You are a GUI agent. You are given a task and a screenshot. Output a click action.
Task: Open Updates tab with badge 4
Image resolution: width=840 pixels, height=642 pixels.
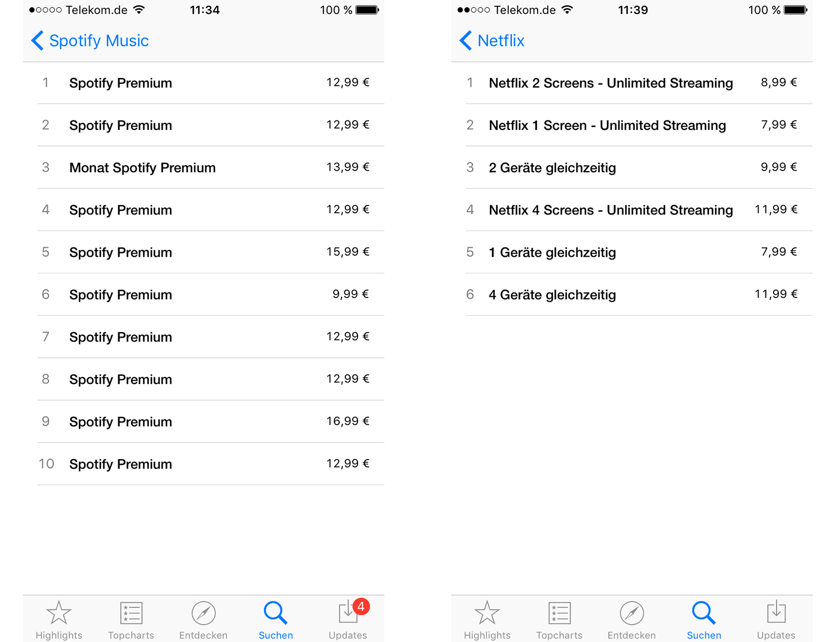pos(349,620)
